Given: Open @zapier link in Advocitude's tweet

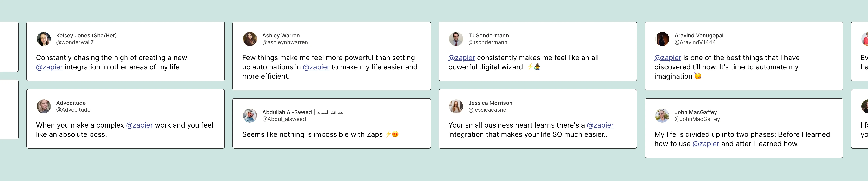Looking at the screenshot, I should [139, 125].
